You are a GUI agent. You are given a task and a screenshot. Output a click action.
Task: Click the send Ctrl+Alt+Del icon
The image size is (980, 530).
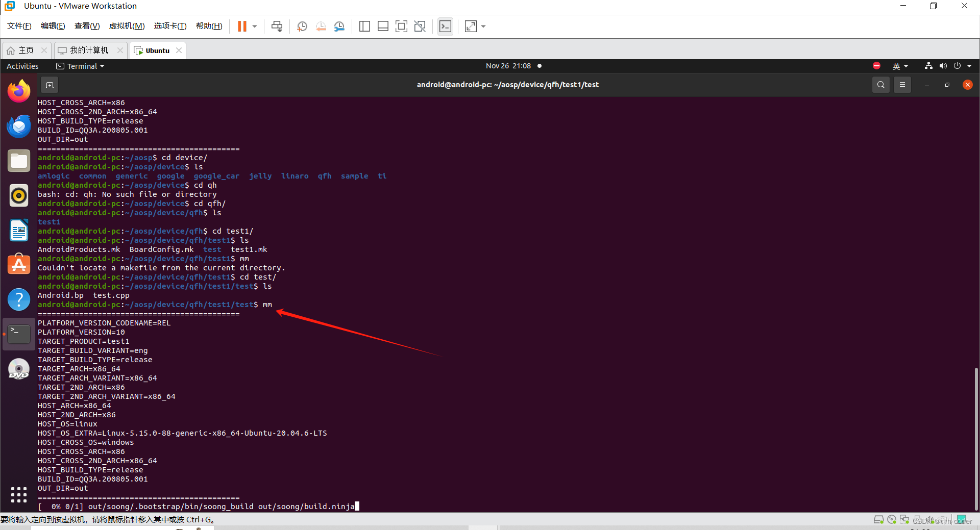click(x=277, y=26)
